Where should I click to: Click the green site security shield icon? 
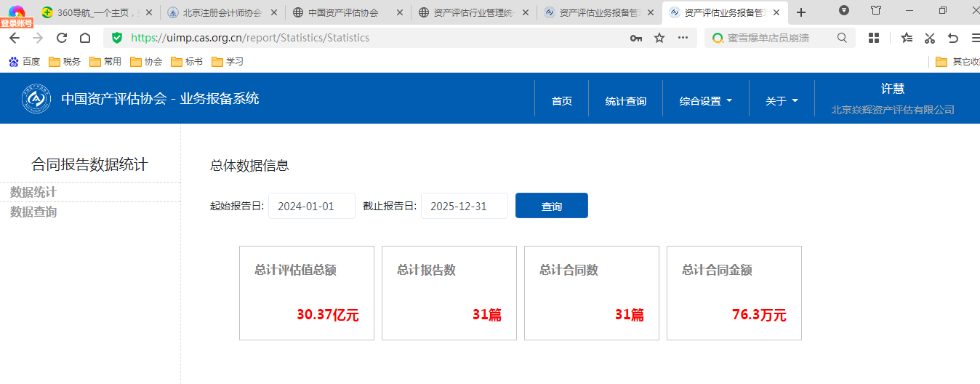pyautogui.click(x=117, y=38)
